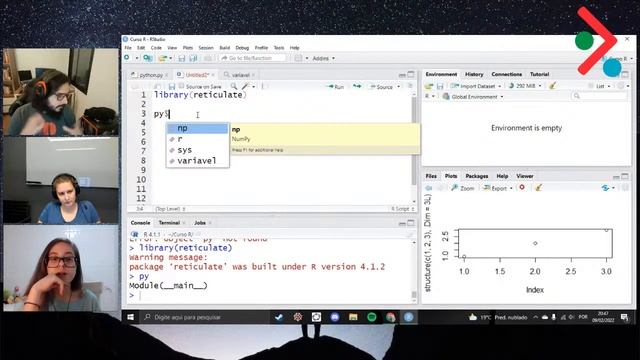
Task: Clear environment objects with broom icon
Action: (553, 85)
